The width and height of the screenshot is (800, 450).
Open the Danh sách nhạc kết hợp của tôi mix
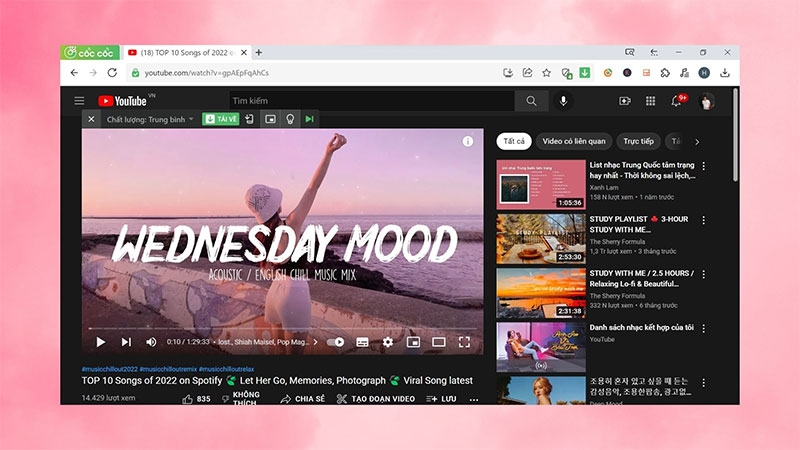(x=541, y=347)
